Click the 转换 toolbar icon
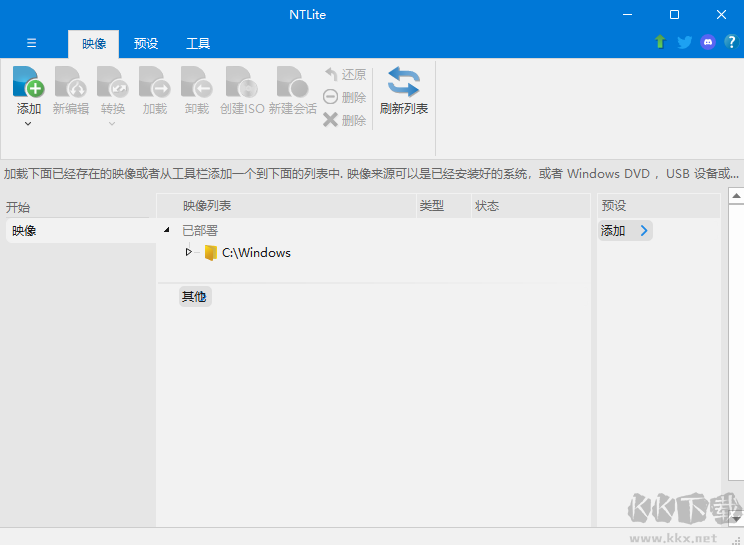The image size is (744, 545). tap(112, 82)
